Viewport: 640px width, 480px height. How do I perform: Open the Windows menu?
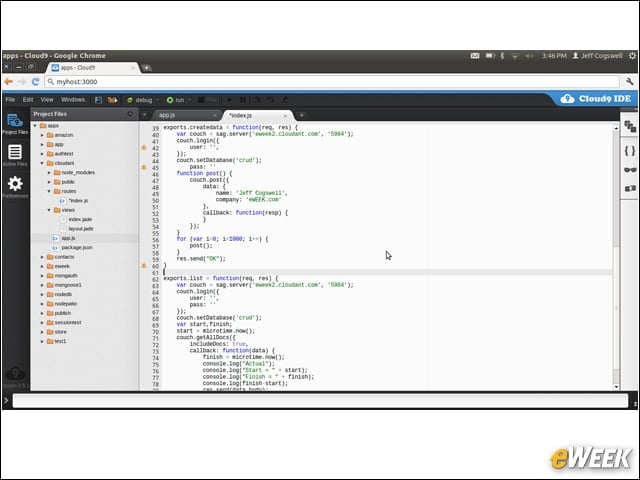[73, 100]
